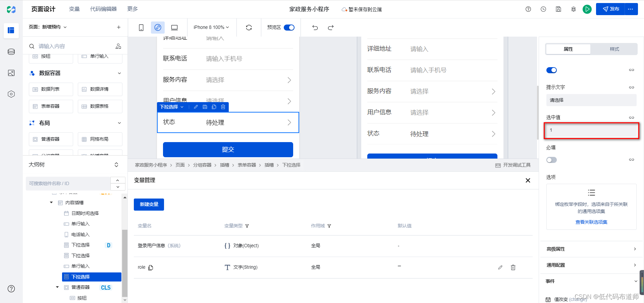Open the 开发调试工具 link
Screen dimensions: 644x303
(x=513, y=165)
